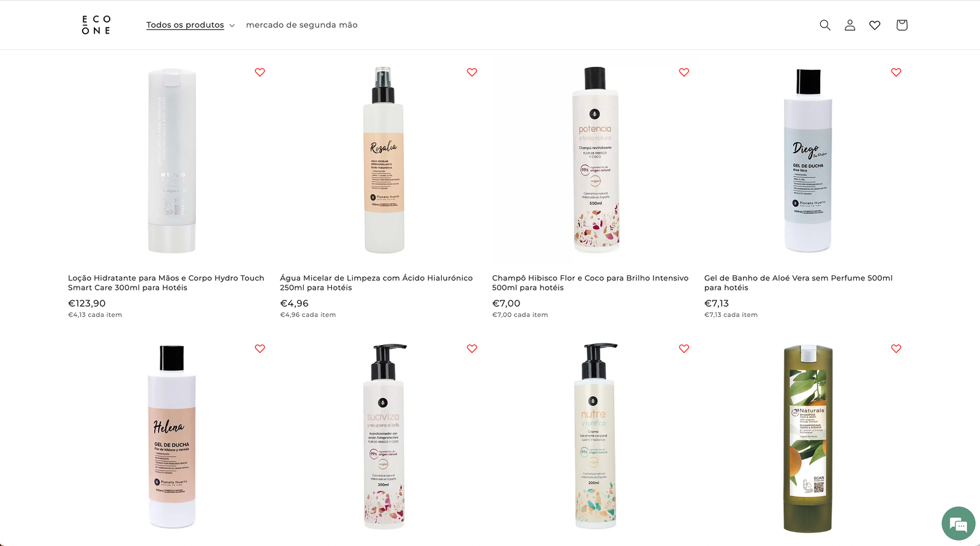Viewport: 980px width, 546px height.
Task: Go to mercado de segunda mão
Action: (x=301, y=25)
